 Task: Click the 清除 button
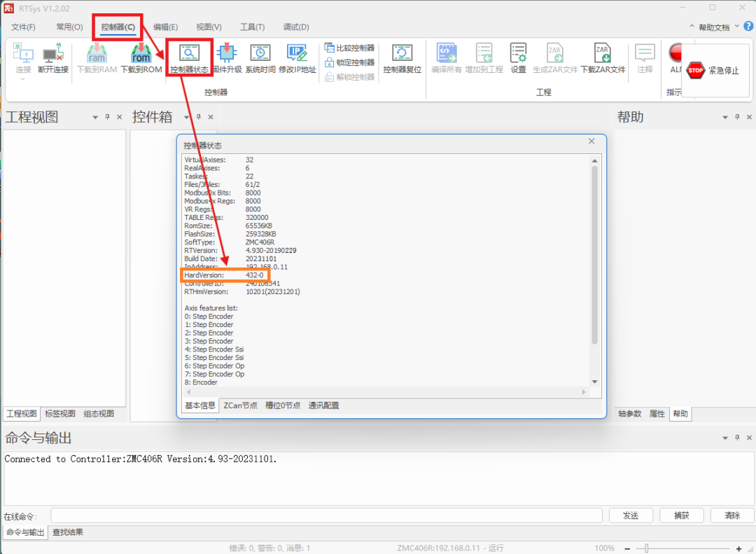click(x=732, y=515)
